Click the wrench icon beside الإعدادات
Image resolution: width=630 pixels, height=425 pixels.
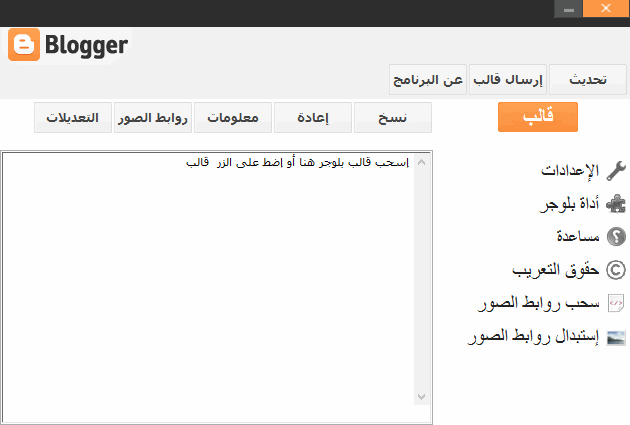616,171
